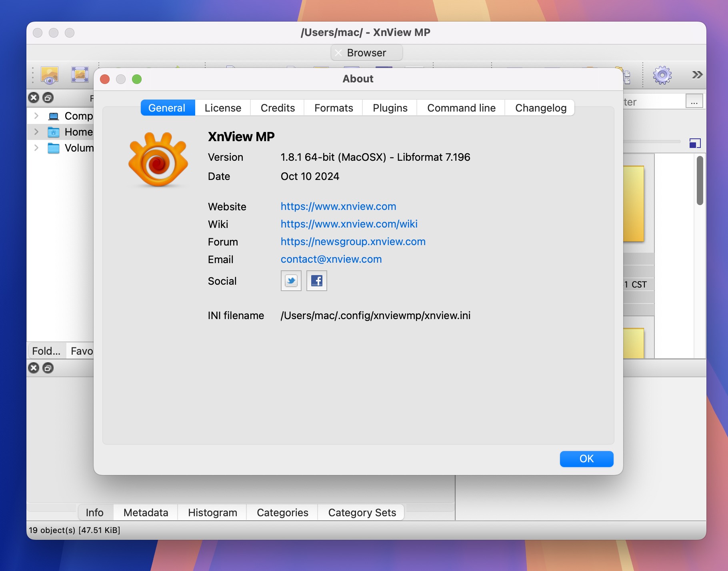Open the Info tab
This screenshot has width=728, height=571.
[x=94, y=513]
